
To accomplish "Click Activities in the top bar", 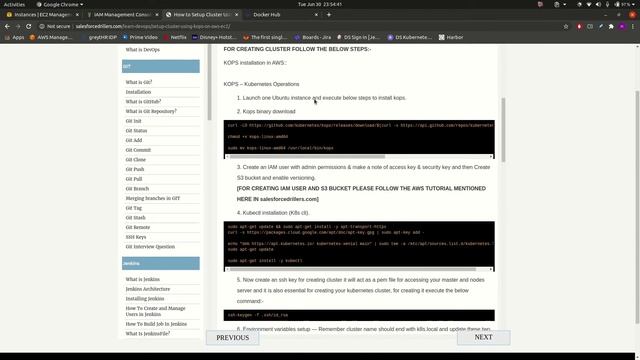I will point(14,4).
